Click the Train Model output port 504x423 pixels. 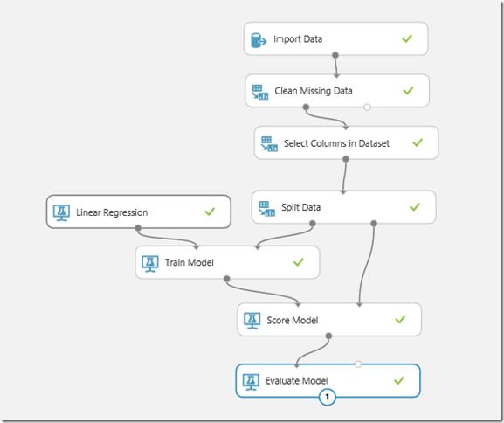227,279
